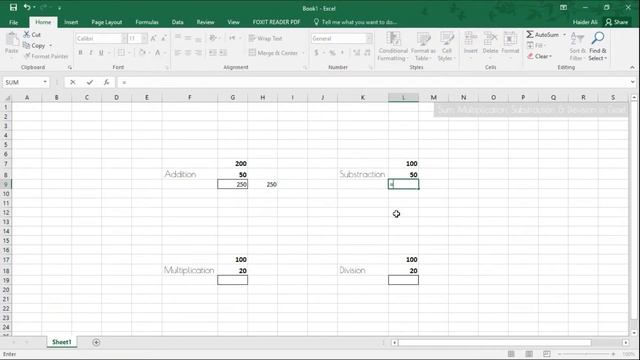Click the accounting dollar format icon
Image resolution: width=640 pixels, height=360 pixels.
pyautogui.click(x=316, y=53)
